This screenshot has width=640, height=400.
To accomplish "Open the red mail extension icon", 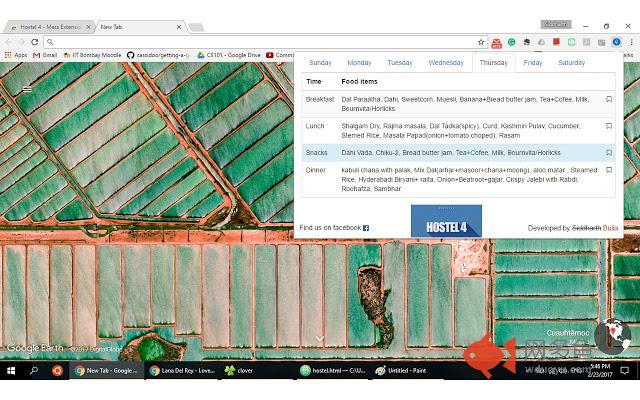I will [x=497, y=42].
